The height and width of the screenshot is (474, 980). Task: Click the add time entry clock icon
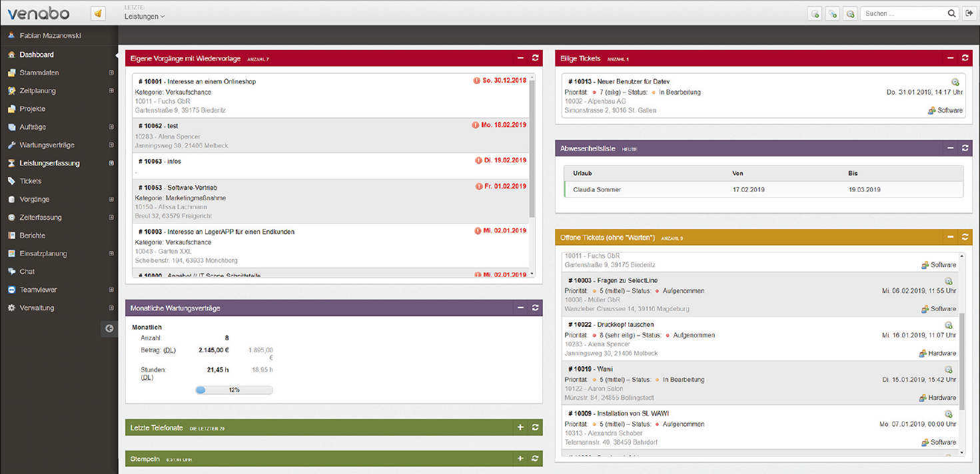[x=849, y=14]
